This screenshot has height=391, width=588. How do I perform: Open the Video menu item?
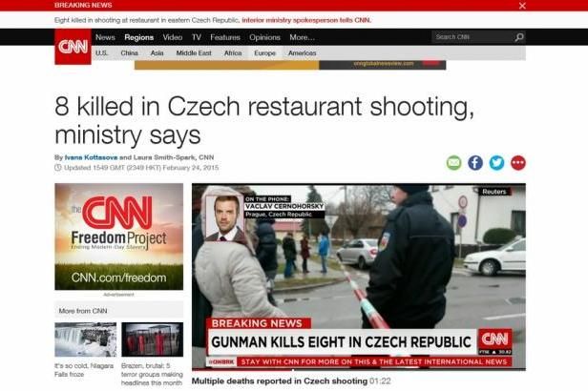173,37
